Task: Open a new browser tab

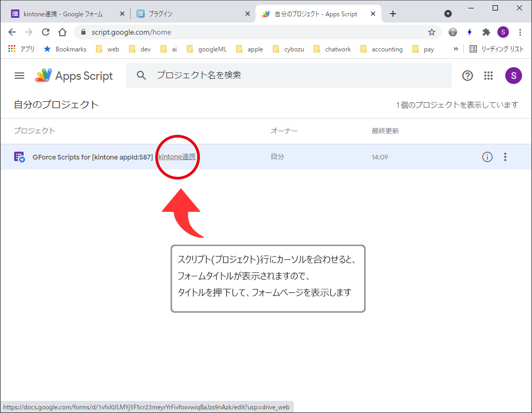Action: [x=393, y=14]
